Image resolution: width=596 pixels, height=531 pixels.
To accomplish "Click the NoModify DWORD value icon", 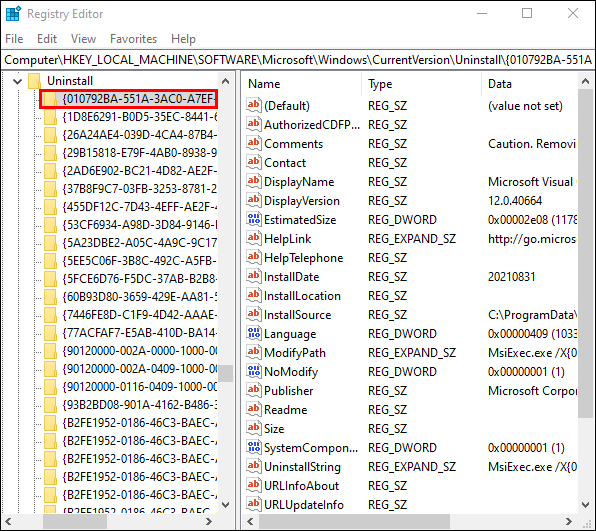I will (x=254, y=371).
